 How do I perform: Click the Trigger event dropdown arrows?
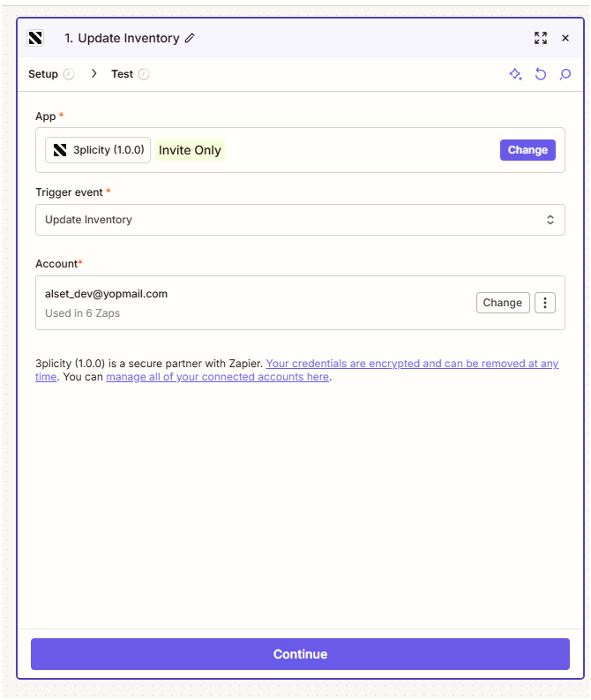[550, 220]
